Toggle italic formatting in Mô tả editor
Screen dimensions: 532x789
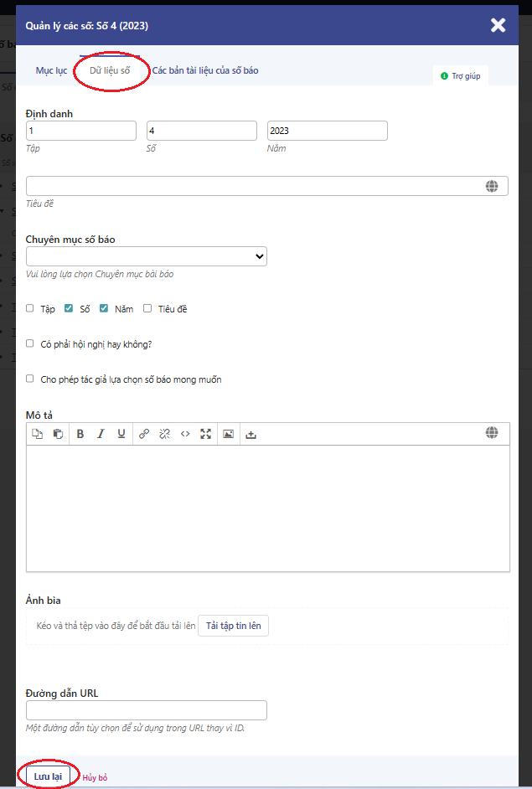(x=101, y=434)
